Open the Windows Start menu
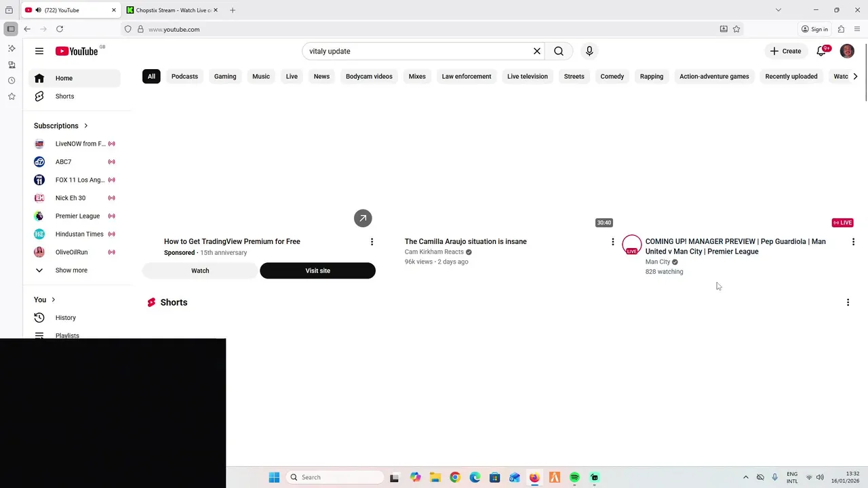 click(274, 477)
